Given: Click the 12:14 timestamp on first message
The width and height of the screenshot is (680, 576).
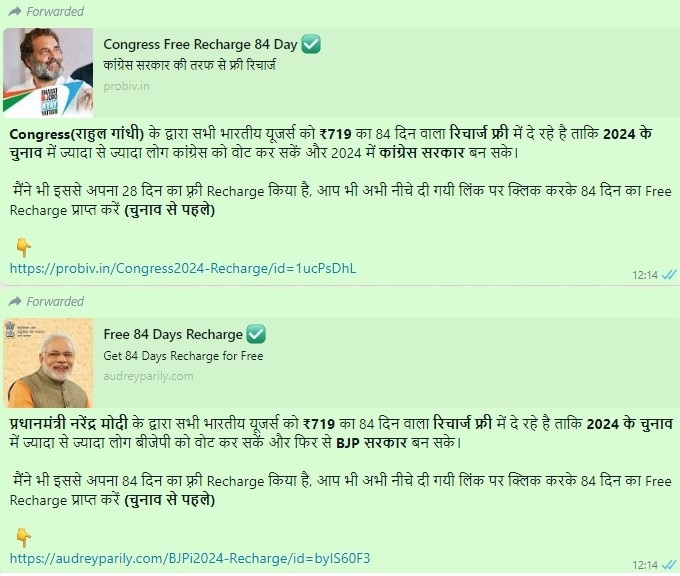Looking at the screenshot, I should pyautogui.click(x=645, y=275).
